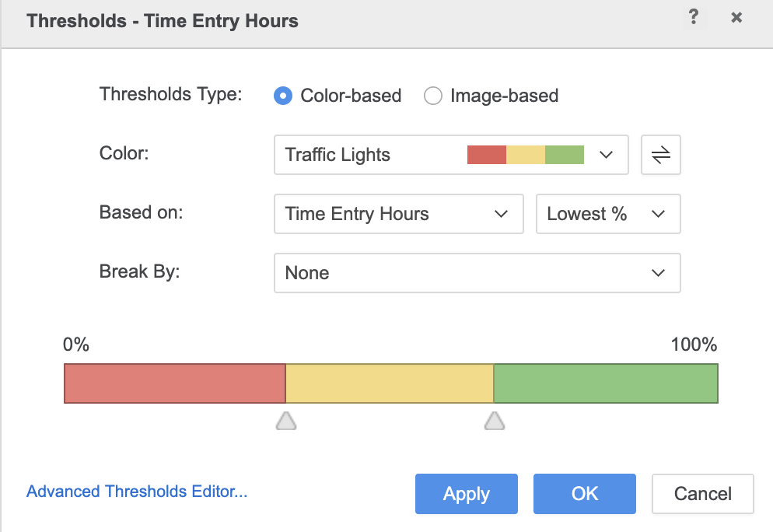Open the Break By None dropdown
Viewport: 773px width, 532px height.
coord(477,273)
